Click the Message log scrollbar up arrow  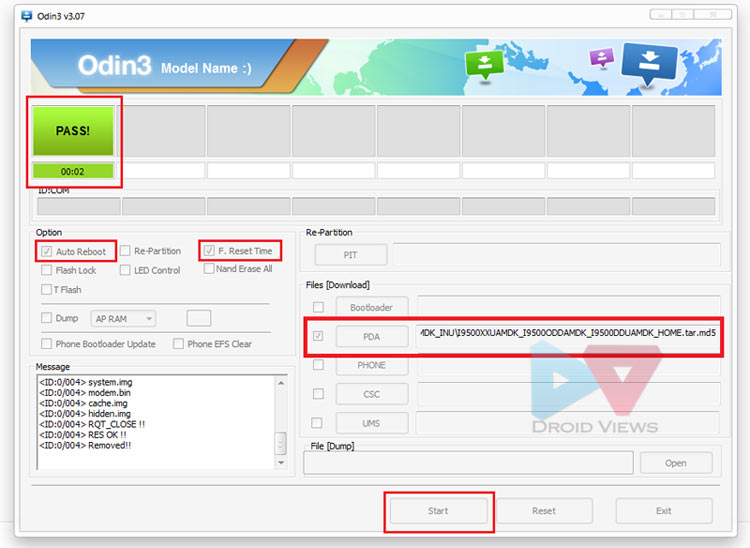(281, 383)
